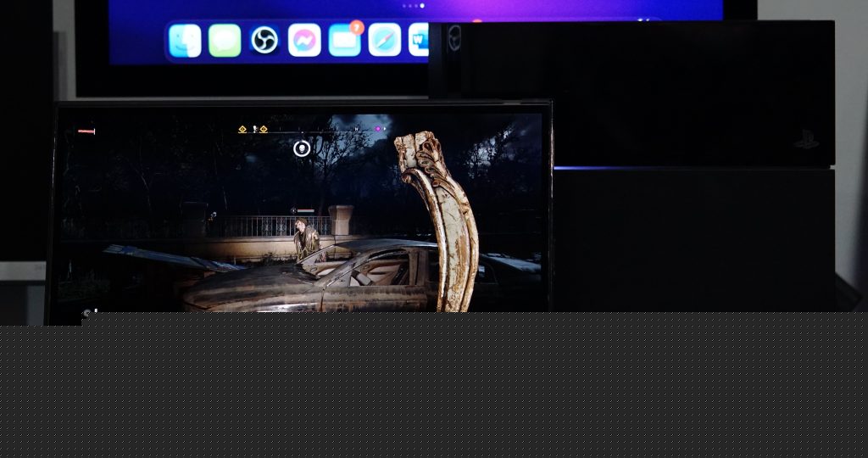Image resolution: width=868 pixels, height=458 pixels.
Task: Open Finder from the dock
Action: (185, 40)
